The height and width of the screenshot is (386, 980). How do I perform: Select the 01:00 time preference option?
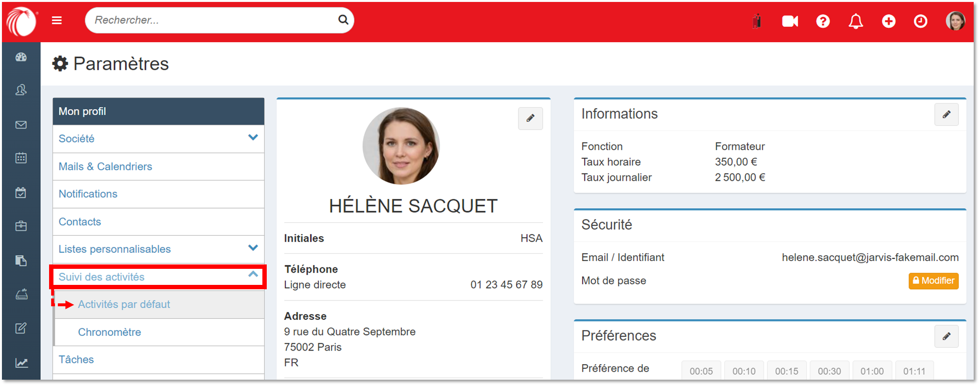[872, 371]
